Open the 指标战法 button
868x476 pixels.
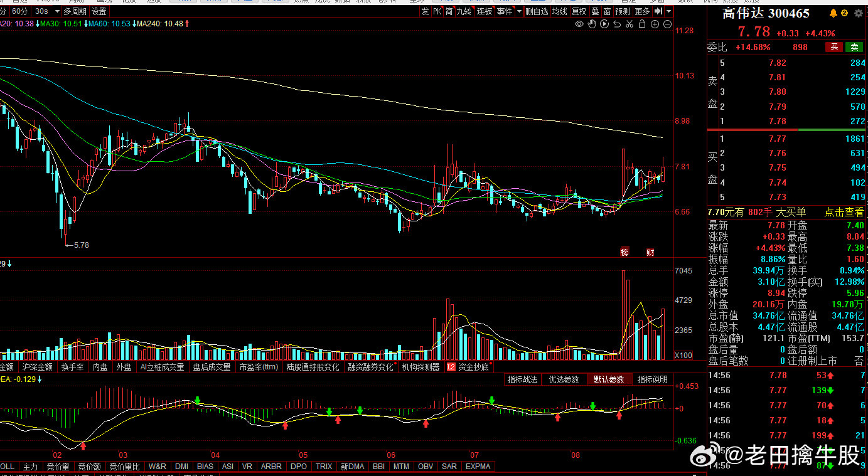(x=522, y=379)
